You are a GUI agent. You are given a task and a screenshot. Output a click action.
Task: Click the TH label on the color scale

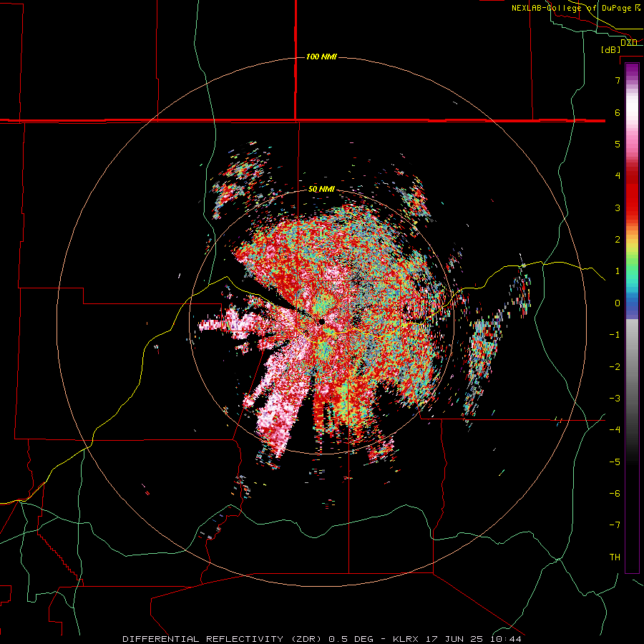click(615, 557)
